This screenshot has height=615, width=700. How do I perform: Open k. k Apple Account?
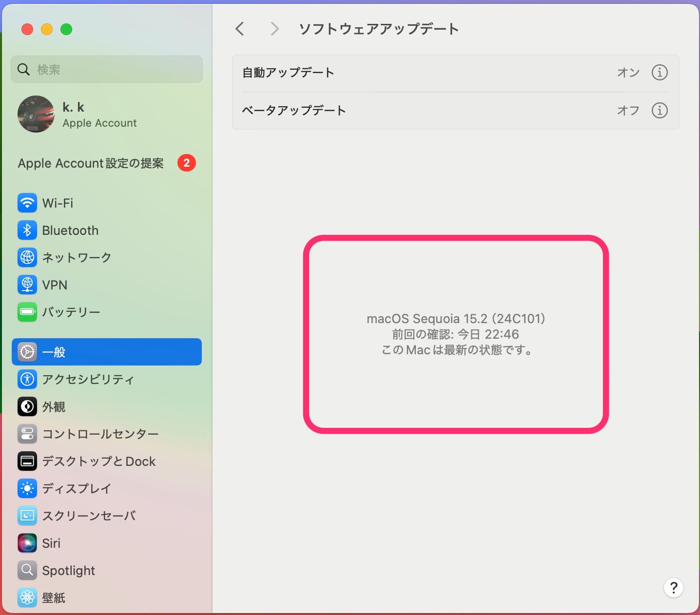tap(107, 114)
